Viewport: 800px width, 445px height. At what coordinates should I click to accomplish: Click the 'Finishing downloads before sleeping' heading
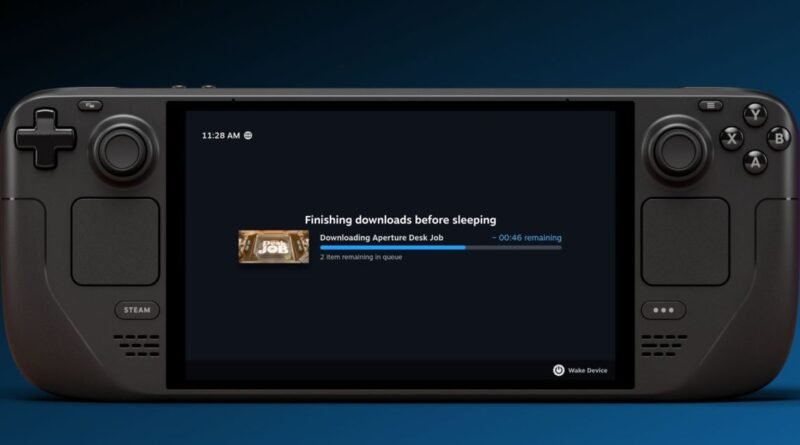point(401,220)
